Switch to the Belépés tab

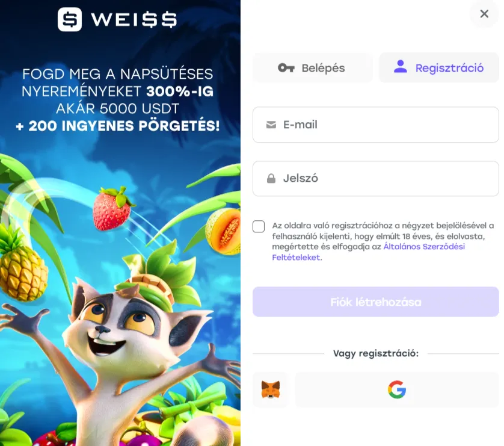click(313, 68)
